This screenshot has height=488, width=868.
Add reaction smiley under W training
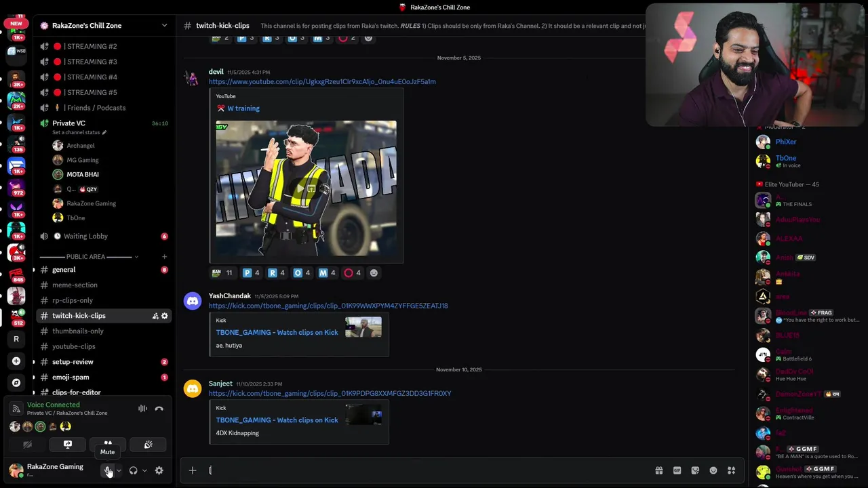[374, 273]
